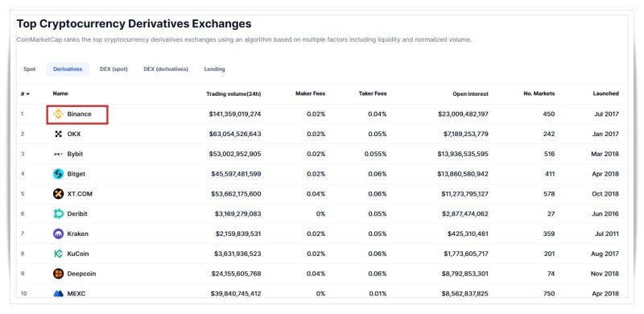The image size is (644, 314).
Task: Sort by Open interest column header
Action: point(470,94)
